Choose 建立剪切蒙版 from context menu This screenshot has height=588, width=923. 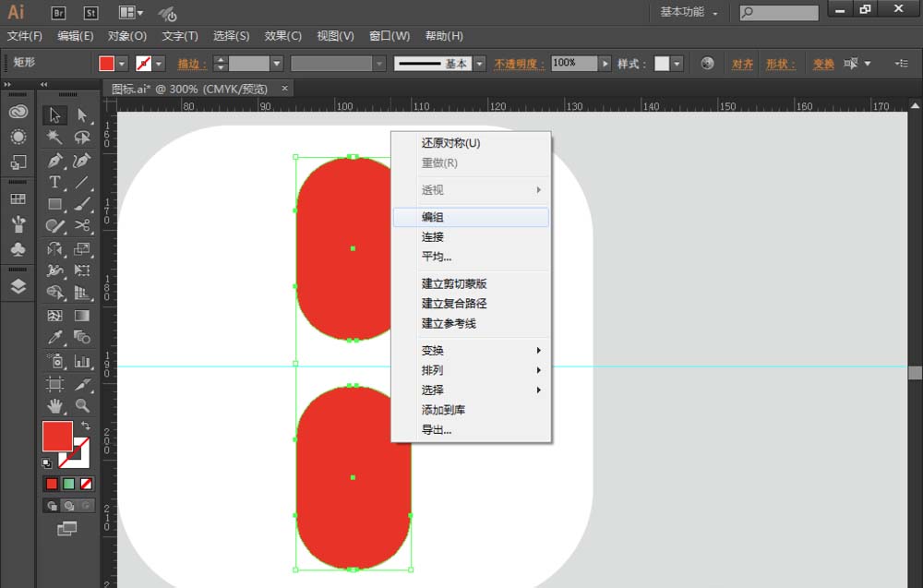coord(471,283)
